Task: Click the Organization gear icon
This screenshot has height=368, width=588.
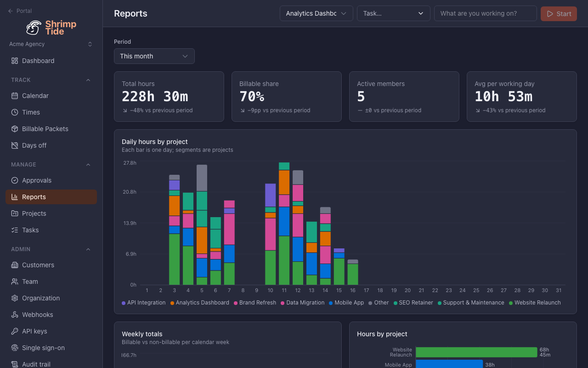Action: 15,298
